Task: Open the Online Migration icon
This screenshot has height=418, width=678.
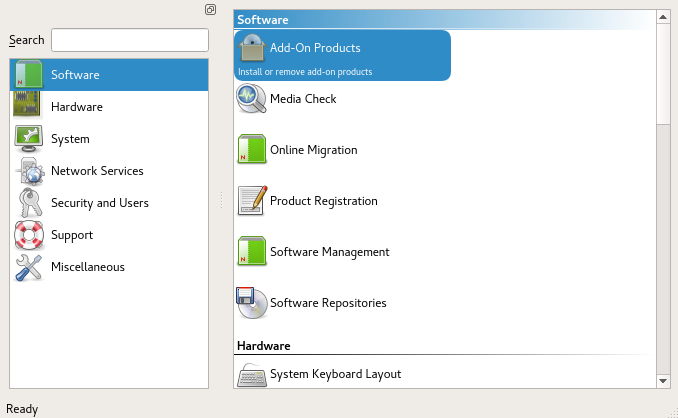Action: (252, 150)
